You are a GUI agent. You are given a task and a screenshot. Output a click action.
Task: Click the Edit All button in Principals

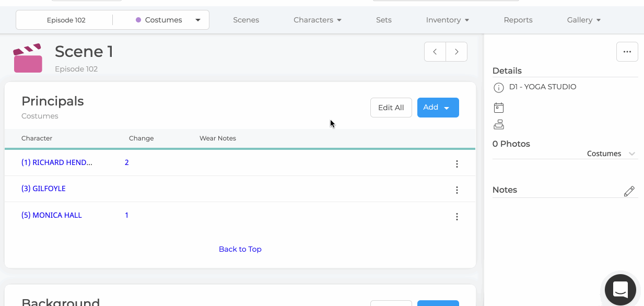tap(391, 108)
